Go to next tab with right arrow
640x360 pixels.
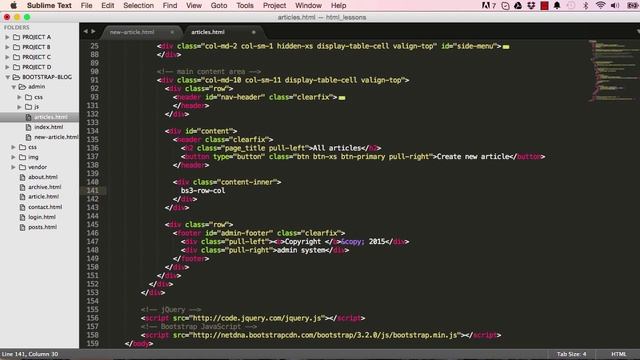(93, 31)
